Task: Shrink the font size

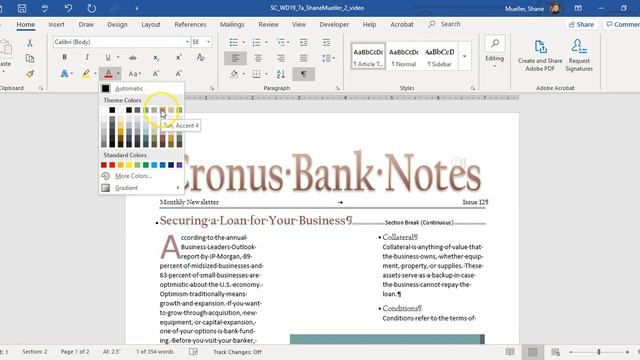Action: pyautogui.click(x=179, y=74)
